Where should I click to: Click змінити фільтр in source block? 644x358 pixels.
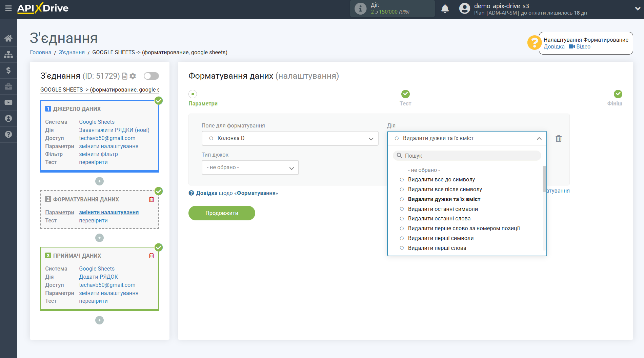pyautogui.click(x=98, y=154)
